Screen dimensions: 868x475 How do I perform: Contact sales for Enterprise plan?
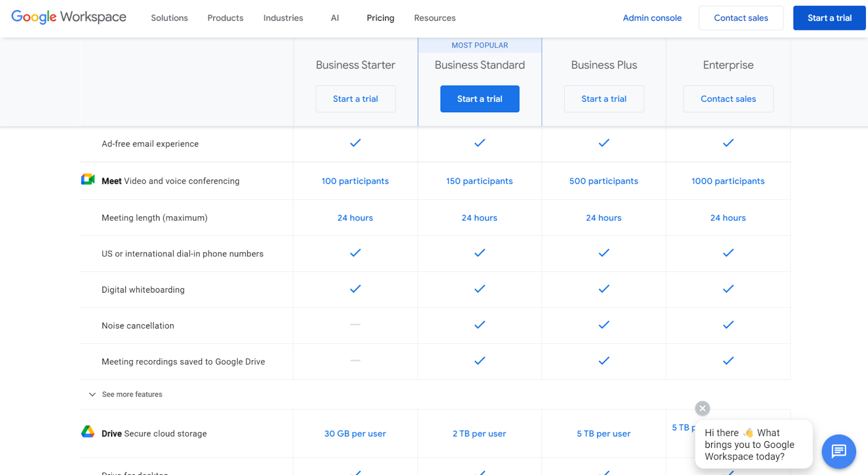pyautogui.click(x=728, y=99)
